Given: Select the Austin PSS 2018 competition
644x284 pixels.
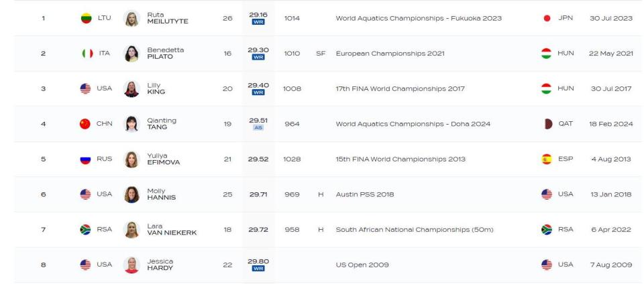Looking at the screenshot, I should pos(365,194).
